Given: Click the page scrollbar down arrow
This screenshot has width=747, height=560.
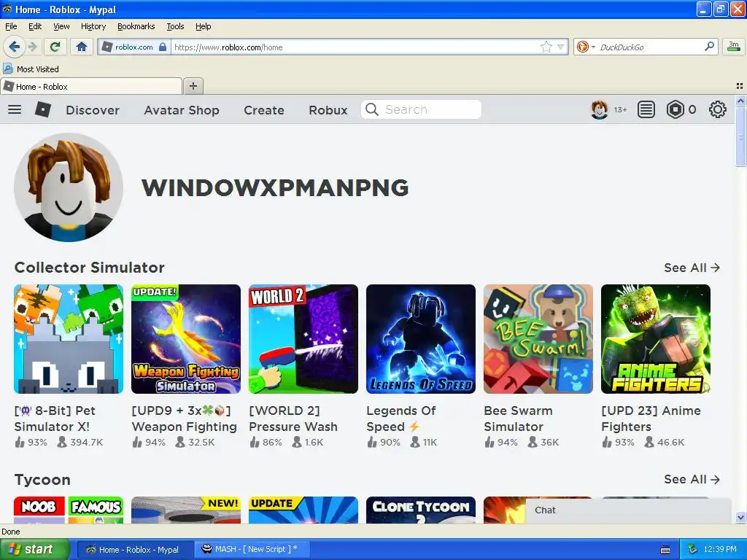Looking at the screenshot, I should click(x=740, y=517).
